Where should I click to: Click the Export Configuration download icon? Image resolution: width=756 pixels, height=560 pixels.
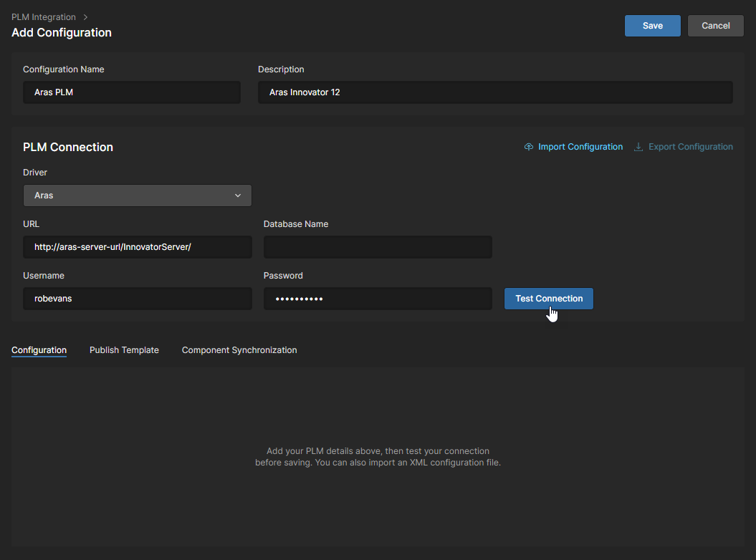pos(638,147)
